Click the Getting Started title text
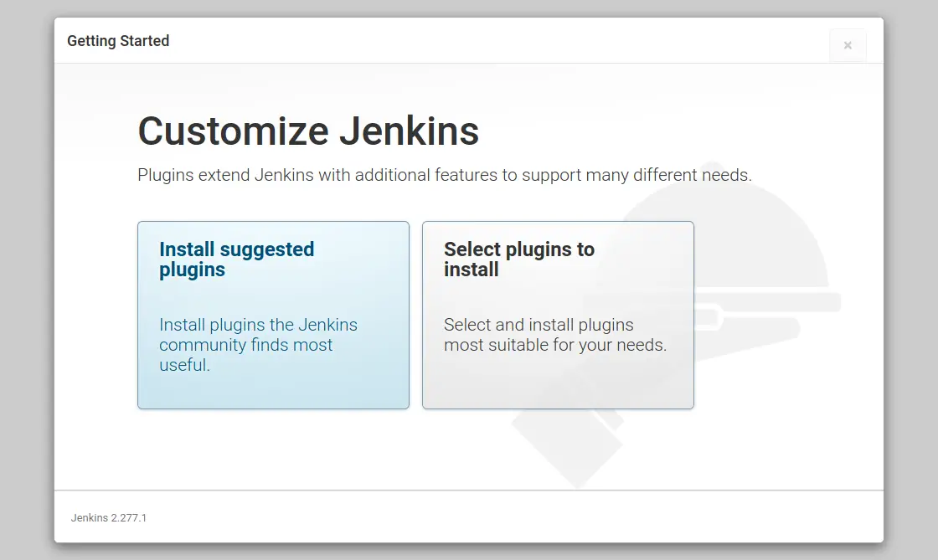Screen dimensions: 938x560 coord(118,41)
